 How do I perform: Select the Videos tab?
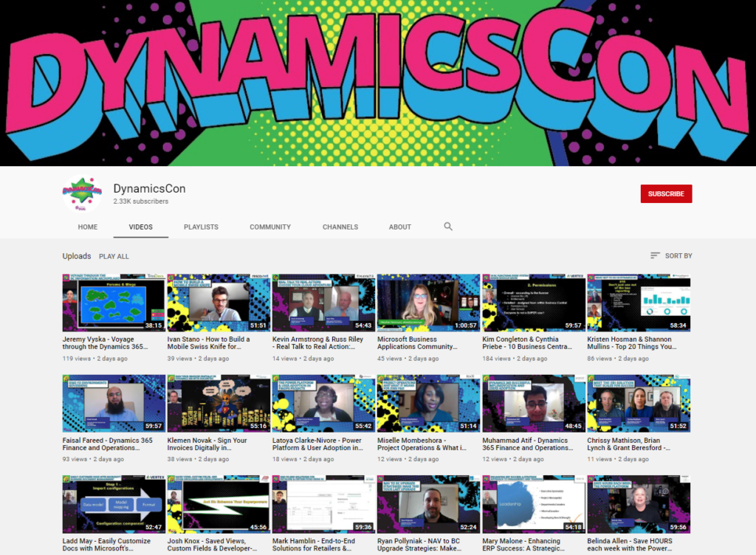pyautogui.click(x=141, y=227)
